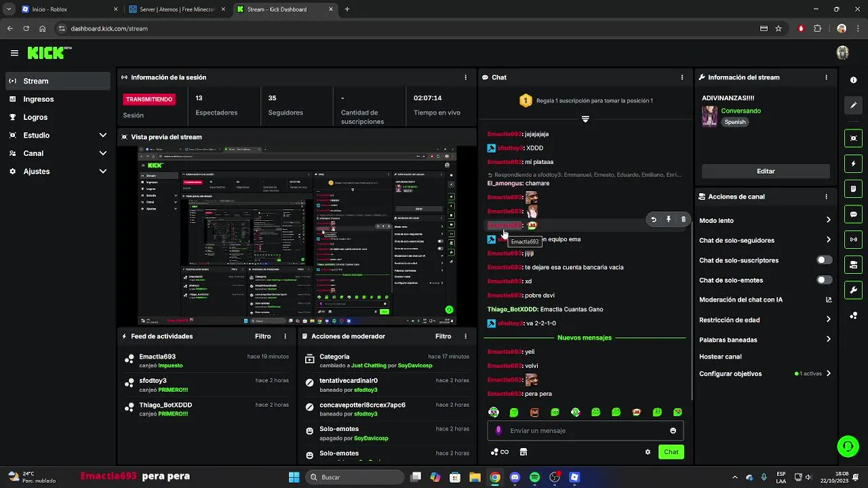Image resolution: width=868 pixels, height=488 pixels.
Task: Open Filtro in Feed de actividades
Action: (x=263, y=336)
